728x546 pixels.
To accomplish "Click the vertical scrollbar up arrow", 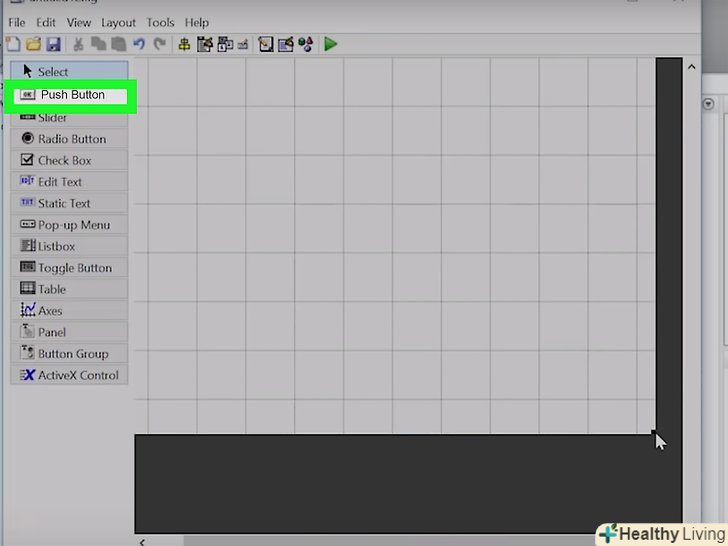I will point(691,67).
